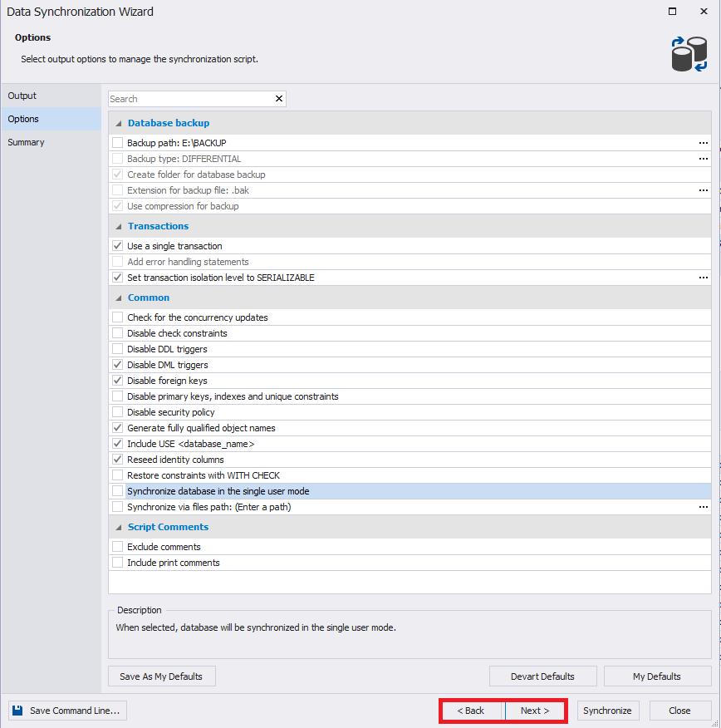Clear the search field with the X icon

[279, 98]
